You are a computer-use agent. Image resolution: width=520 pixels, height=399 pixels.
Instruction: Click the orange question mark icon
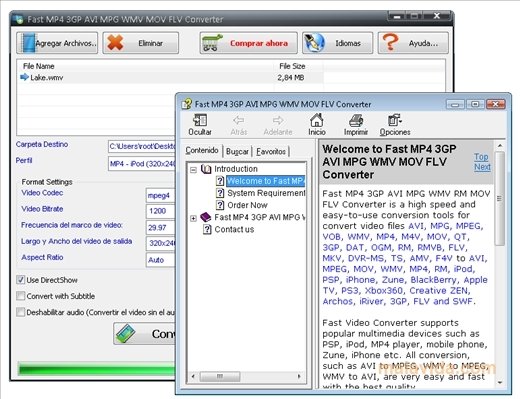tap(390, 42)
